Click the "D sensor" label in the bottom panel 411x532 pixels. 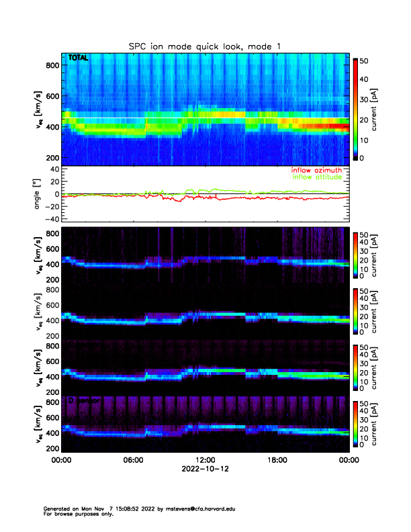point(83,401)
